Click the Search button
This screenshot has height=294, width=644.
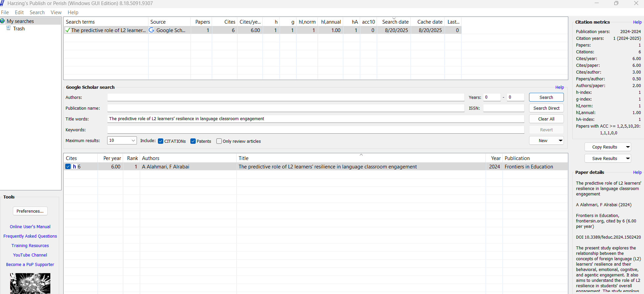coord(546,97)
